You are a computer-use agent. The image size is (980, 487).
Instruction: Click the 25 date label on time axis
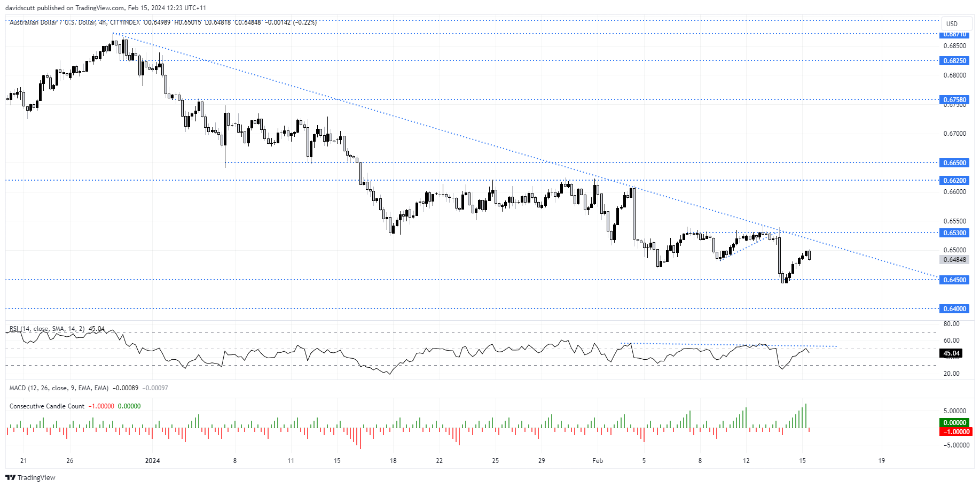tap(495, 461)
